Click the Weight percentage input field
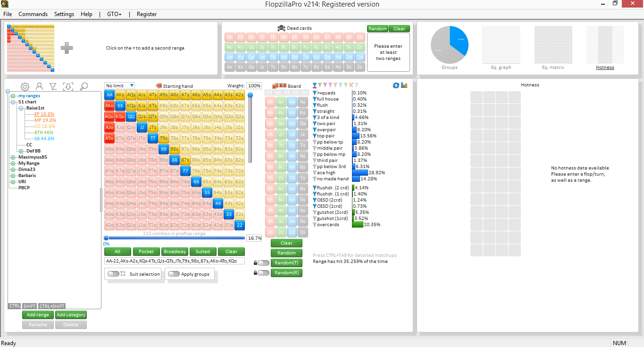Image resolution: width=644 pixels, height=347 pixels. coord(254,86)
